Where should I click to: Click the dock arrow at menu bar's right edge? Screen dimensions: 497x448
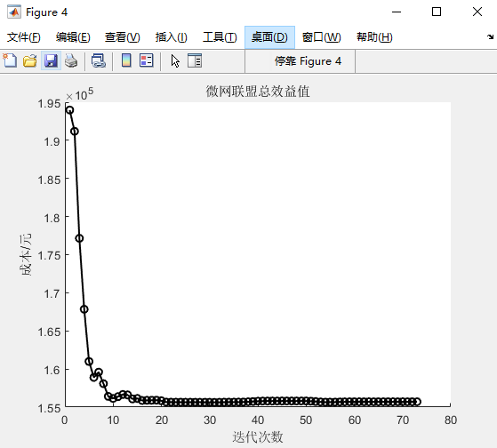click(x=490, y=37)
